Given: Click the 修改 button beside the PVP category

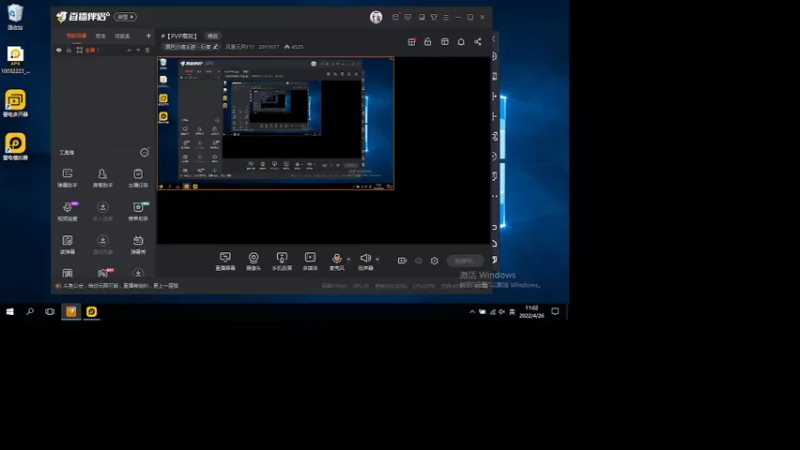Looking at the screenshot, I should click(213, 36).
